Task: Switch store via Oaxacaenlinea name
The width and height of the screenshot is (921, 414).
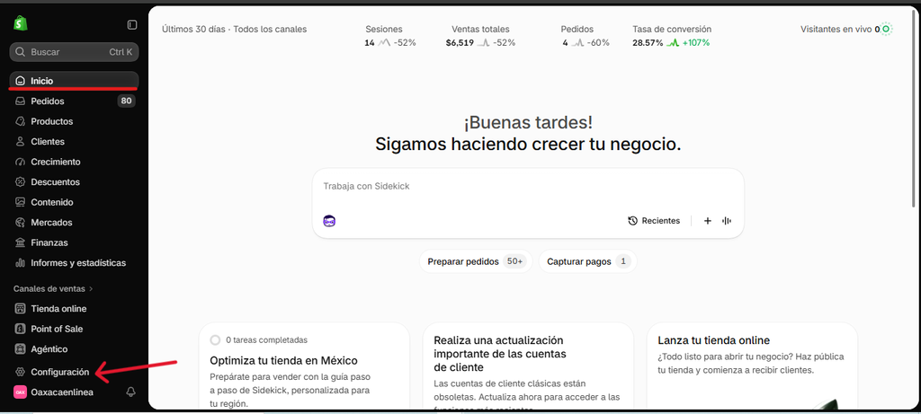Action: 62,392
